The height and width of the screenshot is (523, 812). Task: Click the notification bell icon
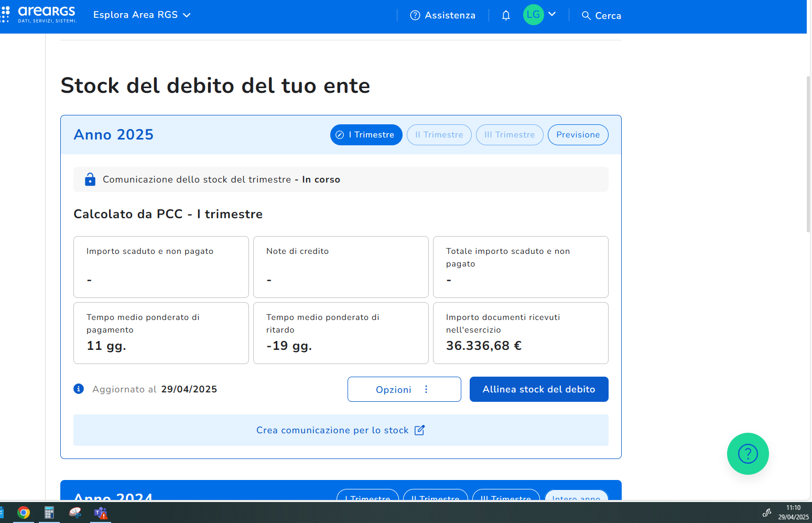[x=506, y=15]
